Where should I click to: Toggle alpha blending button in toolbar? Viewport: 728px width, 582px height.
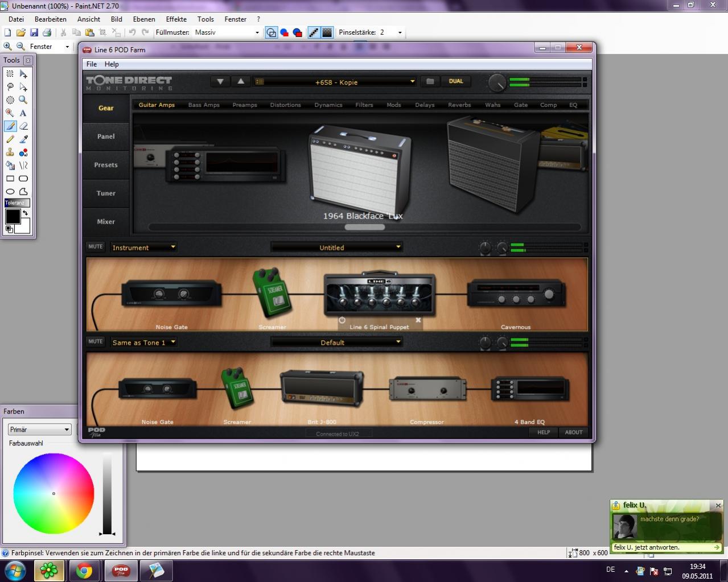coord(327,32)
